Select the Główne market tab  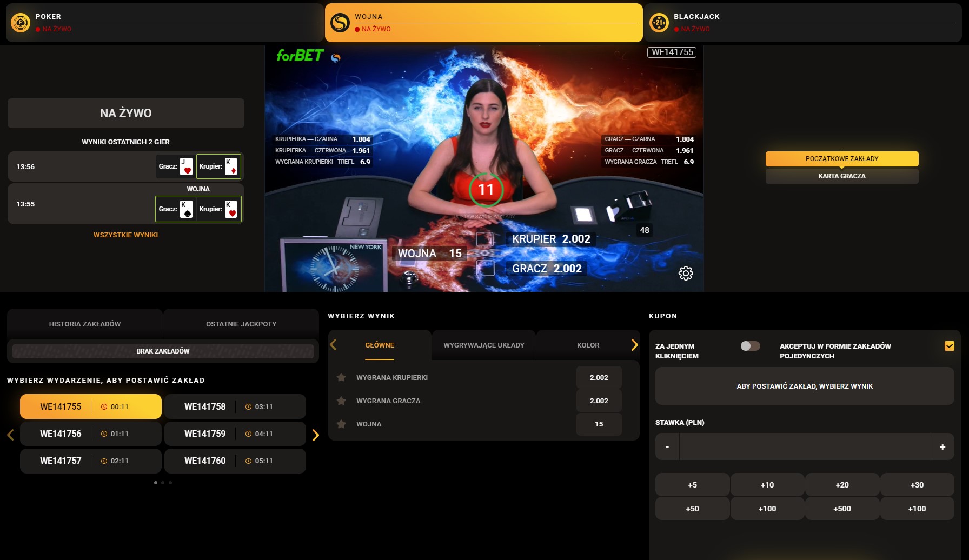point(380,345)
